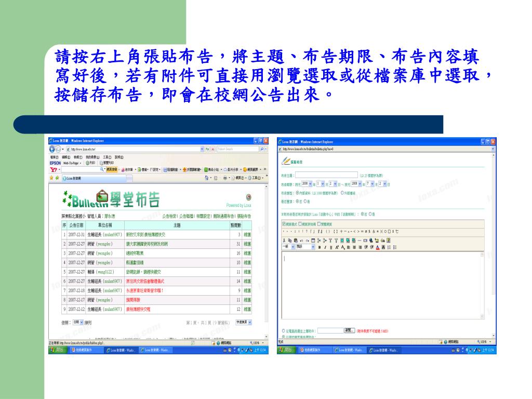Click the red Stop icon in the bulletin list browser
The image size is (532, 399).
(x=212, y=149)
